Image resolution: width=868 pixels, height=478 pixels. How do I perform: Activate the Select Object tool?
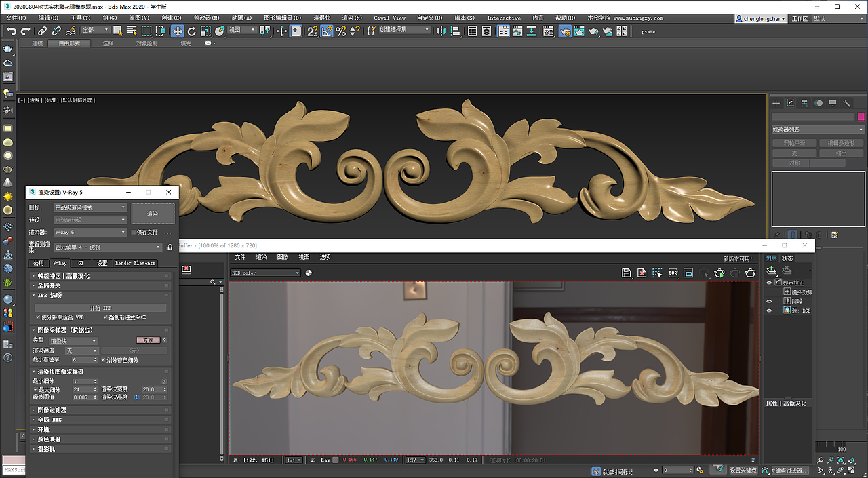(118, 31)
